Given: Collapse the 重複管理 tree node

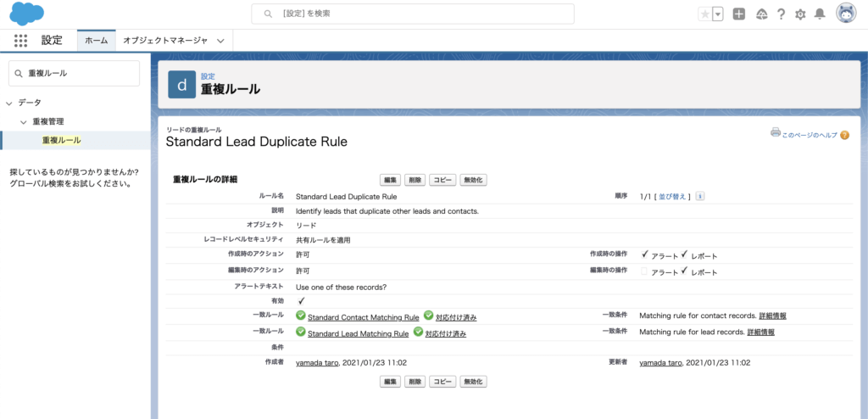Looking at the screenshot, I should pyautogui.click(x=24, y=121).
